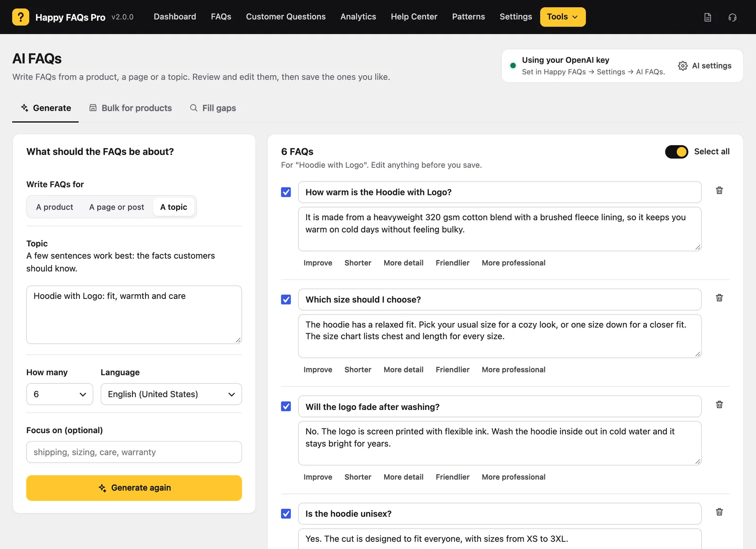This screenshot has height=549, width=756.
Task: Uncheck the 'Will the logo fade' checkbox
Action: 286,406
